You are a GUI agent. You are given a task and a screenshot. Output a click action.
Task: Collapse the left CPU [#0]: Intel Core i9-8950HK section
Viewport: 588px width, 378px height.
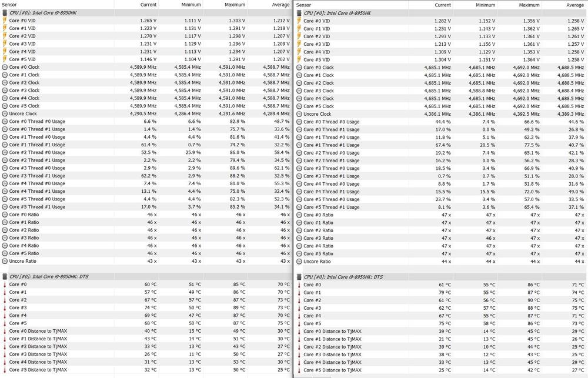5,12
